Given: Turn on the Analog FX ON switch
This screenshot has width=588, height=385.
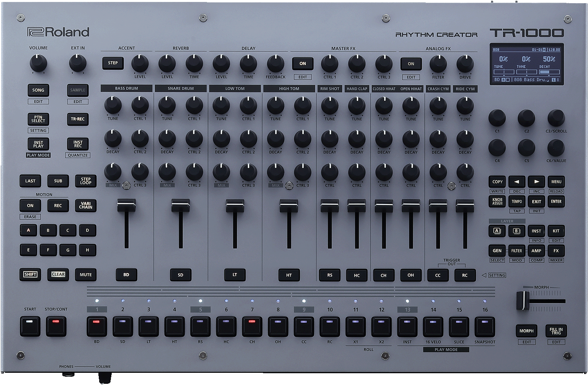Looking at the screenshot, I should (x=410, y=64).
